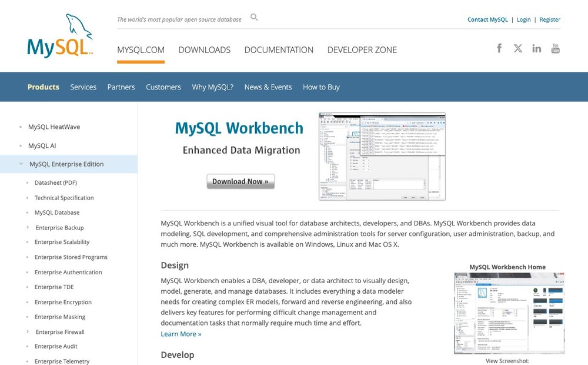The width and height of the screenshot is (588, 365).
Task: Open Enterprise Audit sidebar link
Action: click(56, 346)
